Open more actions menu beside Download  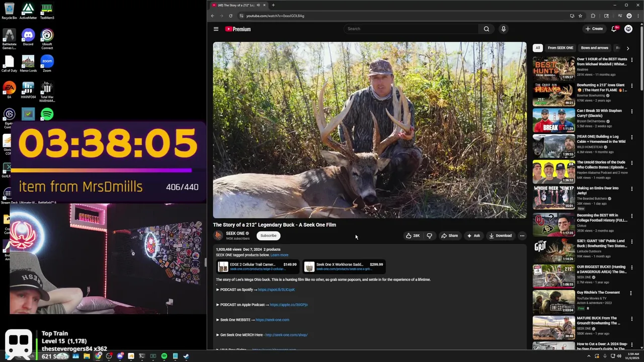[x=522, y=236]
